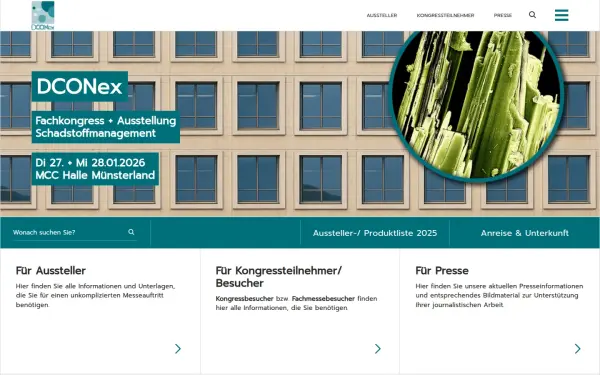
Task: Click the Für Aussteller heading
Action: [x=51, y=271]
